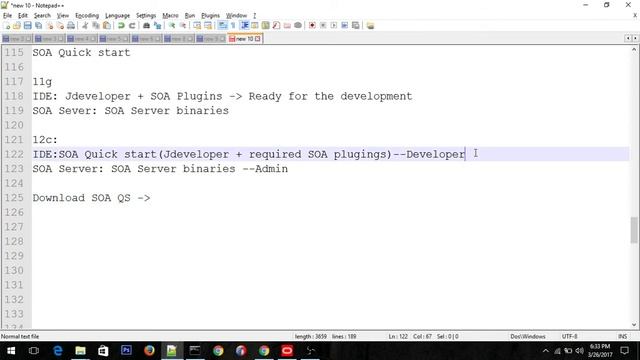Open the Edit menu
This screenshot has height=360, width=640.
point(23,16)
